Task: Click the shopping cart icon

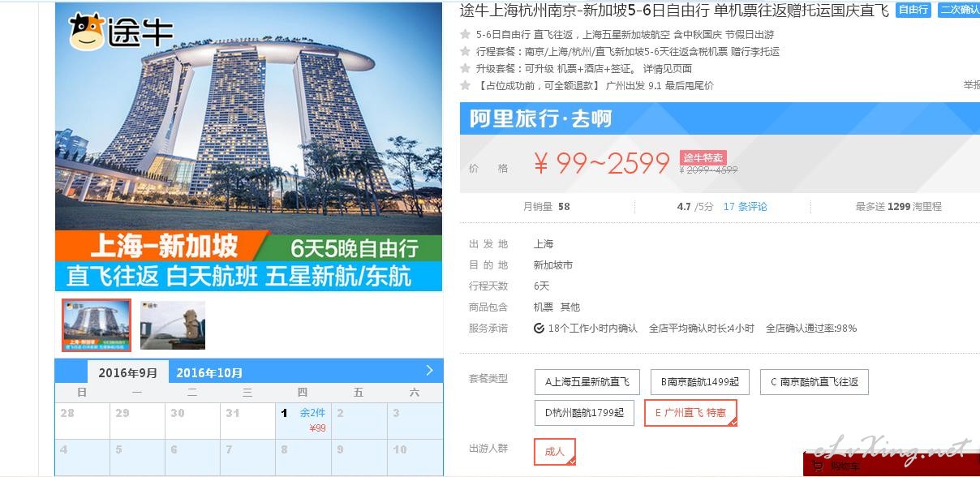Action: click(818, 466)
